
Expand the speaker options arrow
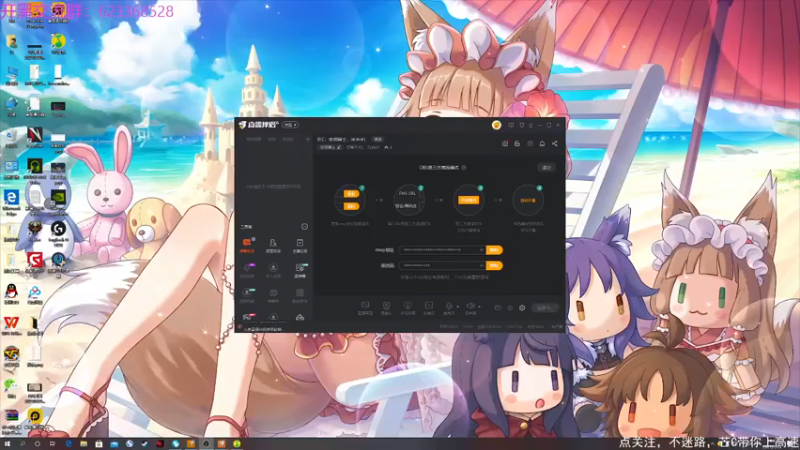pyautogui.click(x=479, y=307)
